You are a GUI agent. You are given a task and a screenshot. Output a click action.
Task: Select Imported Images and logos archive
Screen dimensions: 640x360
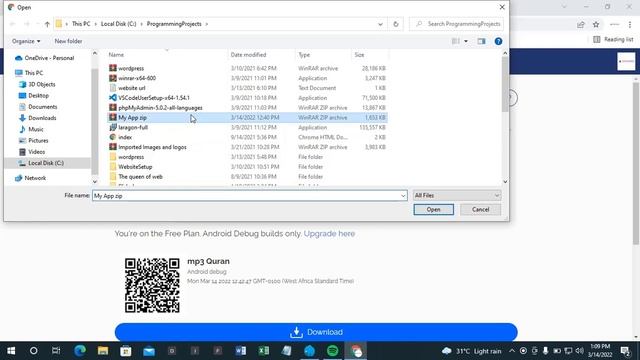(247, 147)
